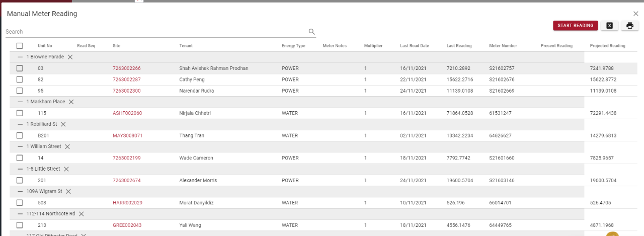Click into the Search field
This screenshot has height=236, width=644.
(151, 32)
